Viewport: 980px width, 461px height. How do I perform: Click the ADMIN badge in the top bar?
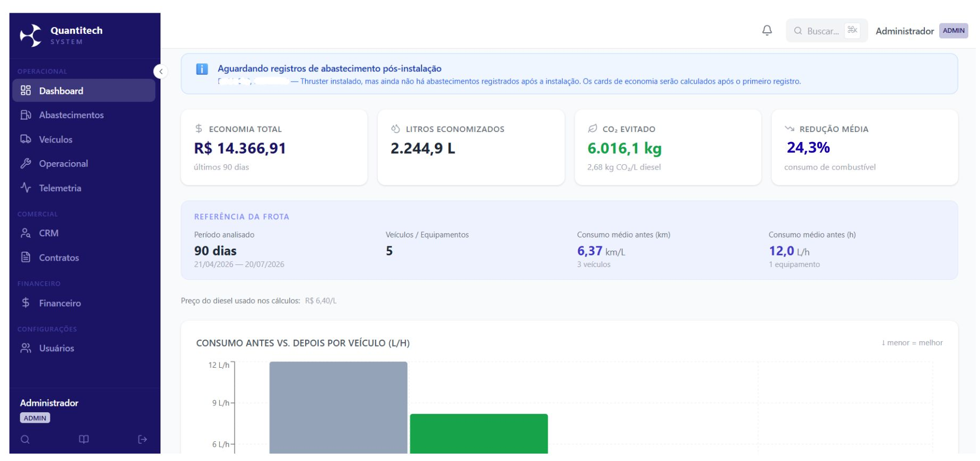pyautogui.click(x=954, y=31)
